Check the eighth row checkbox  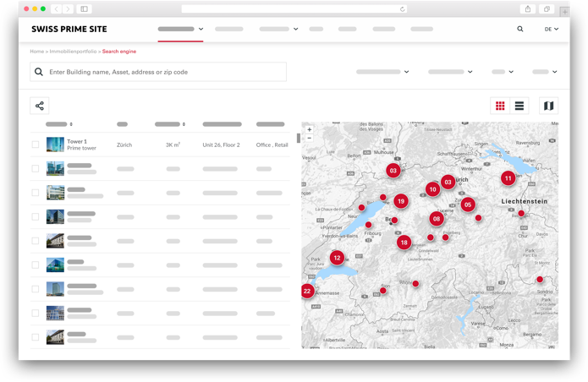36,313
